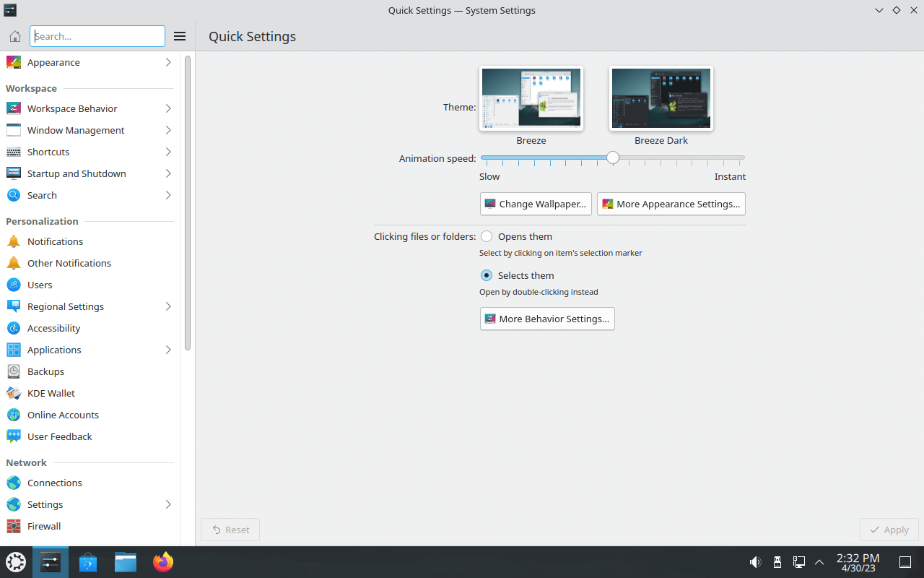This screenshot has width=924, height=578.
Task: Open the 'Connections' network page by its label
Action: [x=55, y=483]
